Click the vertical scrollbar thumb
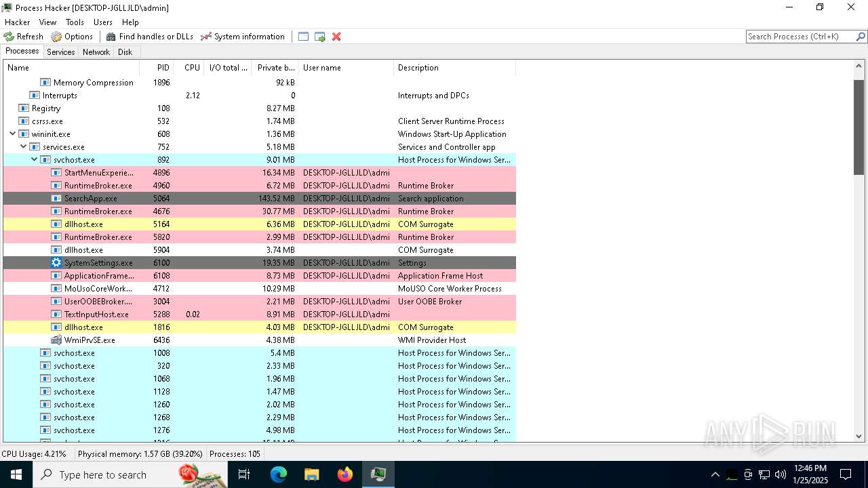 click(x=859, y=127)
